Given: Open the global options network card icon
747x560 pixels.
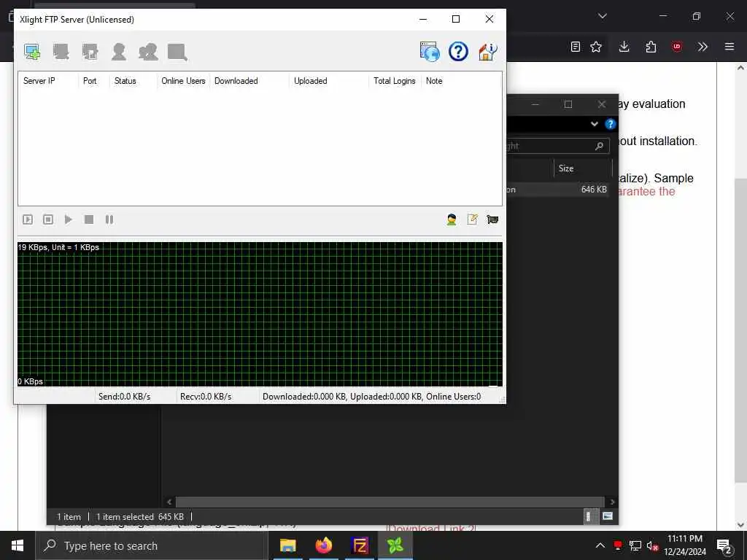Looking at the screenshot, I should (x=492, y=219).
